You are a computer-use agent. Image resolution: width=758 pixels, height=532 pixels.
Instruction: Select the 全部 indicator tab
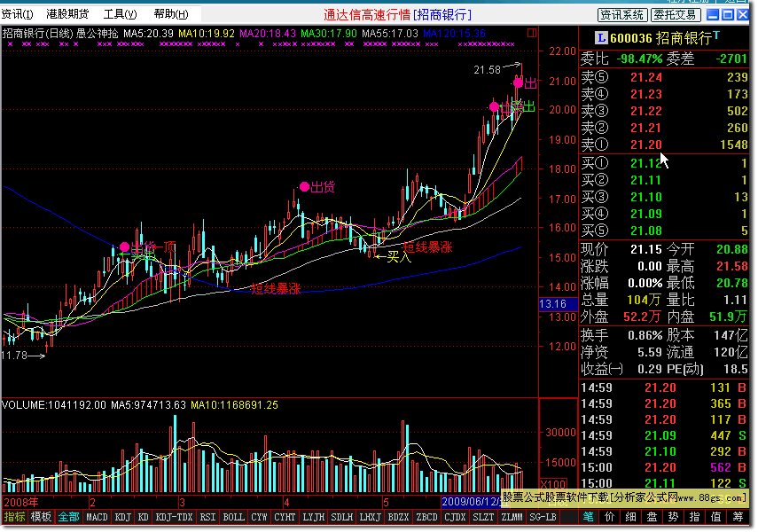click(68, 517)
